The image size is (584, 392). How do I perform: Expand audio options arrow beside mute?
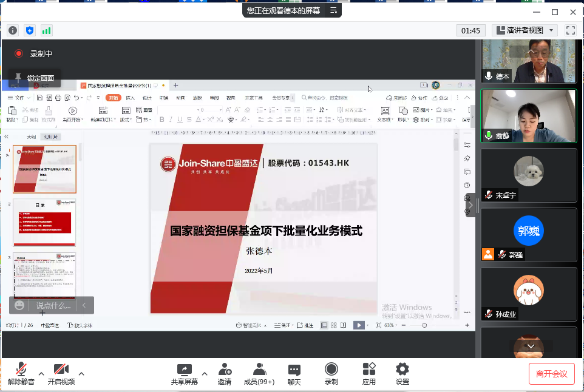(41, 374)
